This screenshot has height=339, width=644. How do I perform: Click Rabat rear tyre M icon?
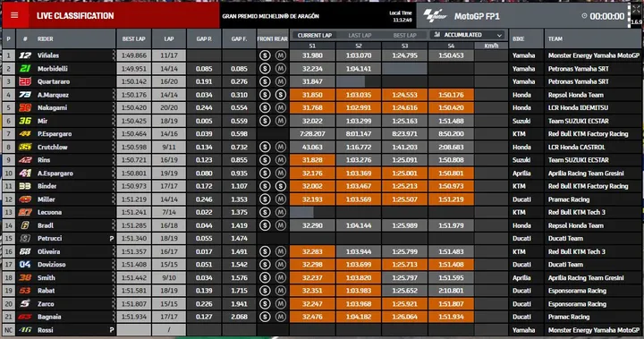point(281,291)
